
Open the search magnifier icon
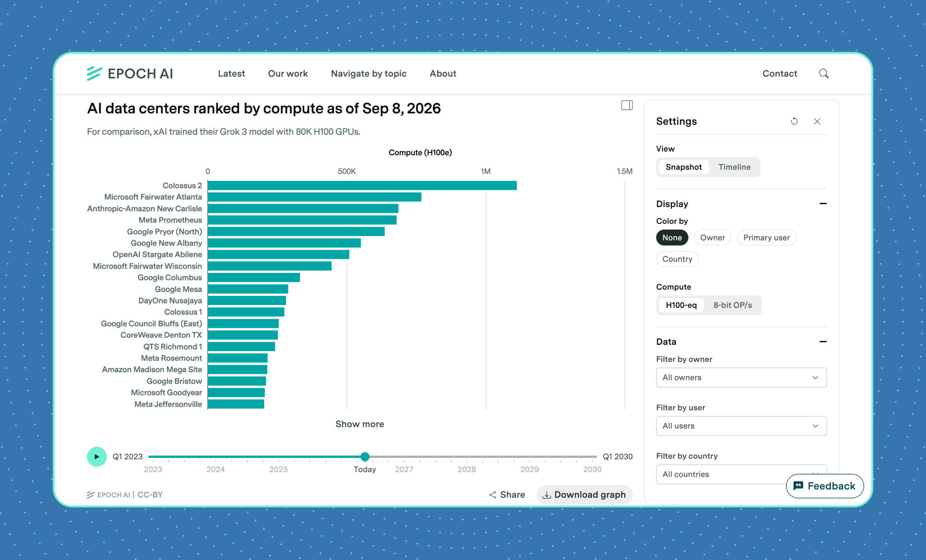pos(824,73)
